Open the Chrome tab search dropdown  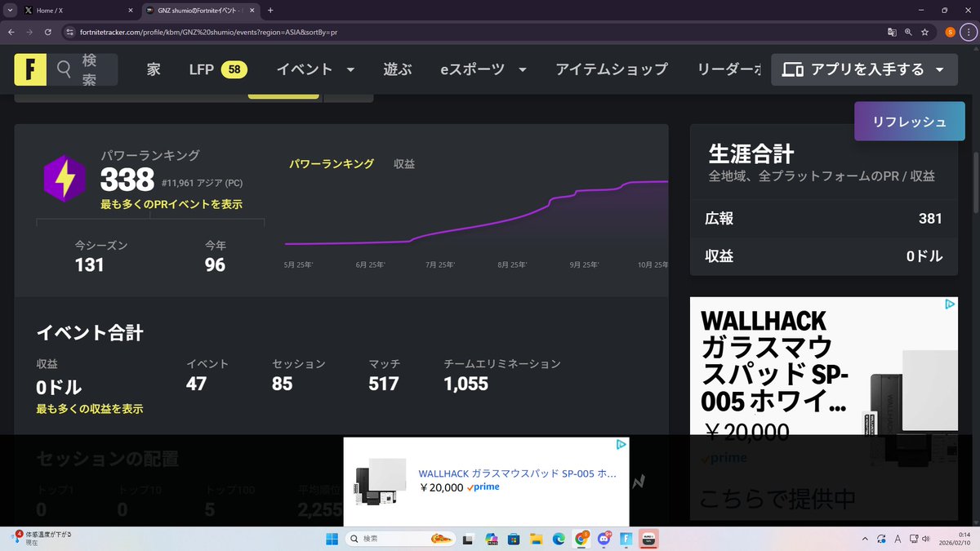click(x=11, y=10)
